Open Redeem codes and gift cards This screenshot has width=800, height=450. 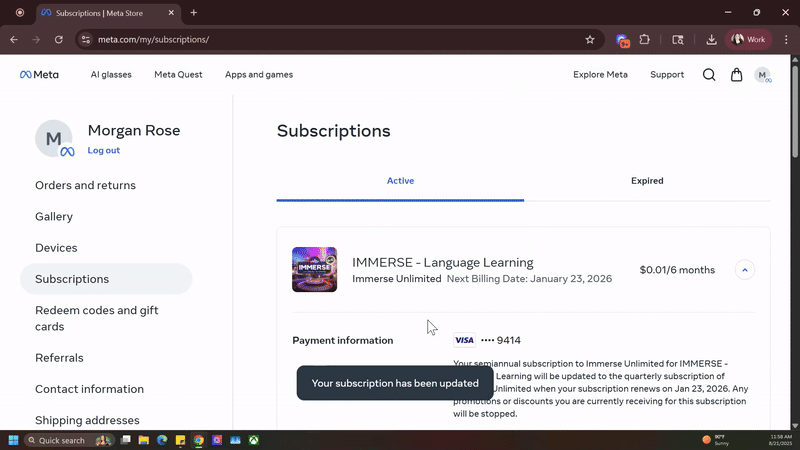96,318
